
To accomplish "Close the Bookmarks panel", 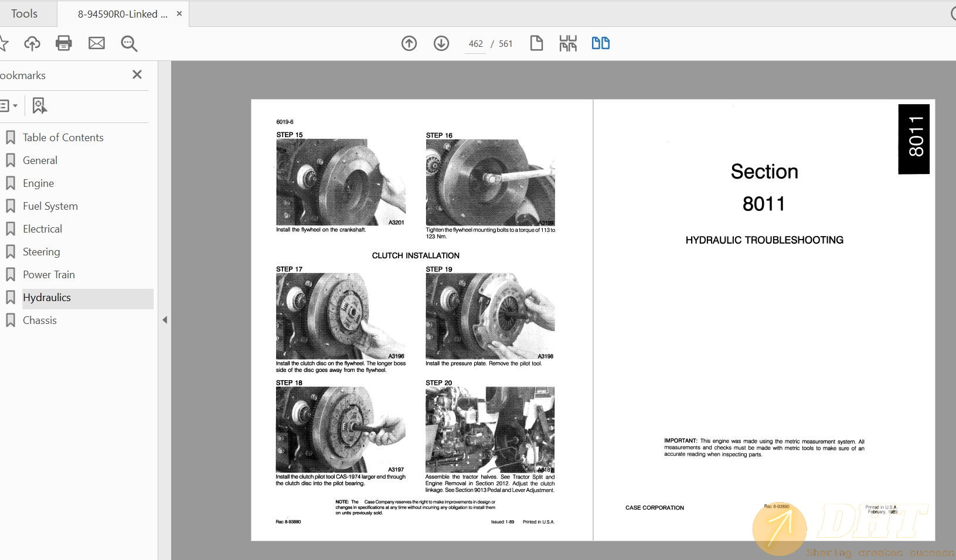I will coord(137,74).
